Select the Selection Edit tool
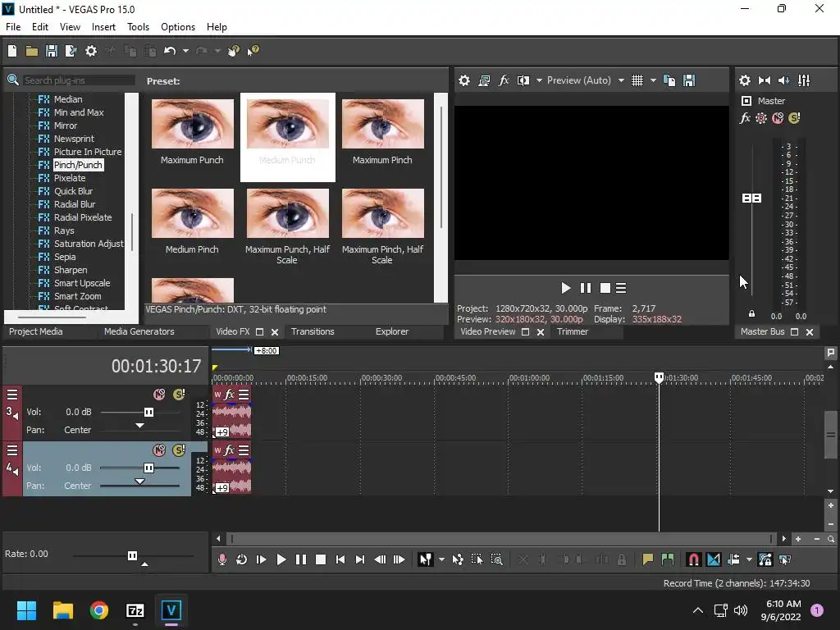 coord(477,559)
